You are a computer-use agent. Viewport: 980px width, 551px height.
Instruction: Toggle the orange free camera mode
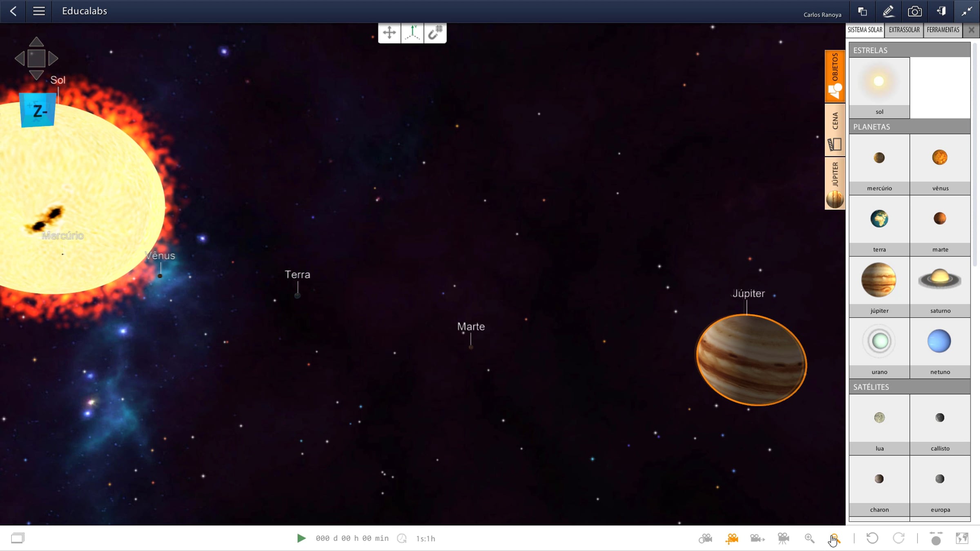click(731, 538)
